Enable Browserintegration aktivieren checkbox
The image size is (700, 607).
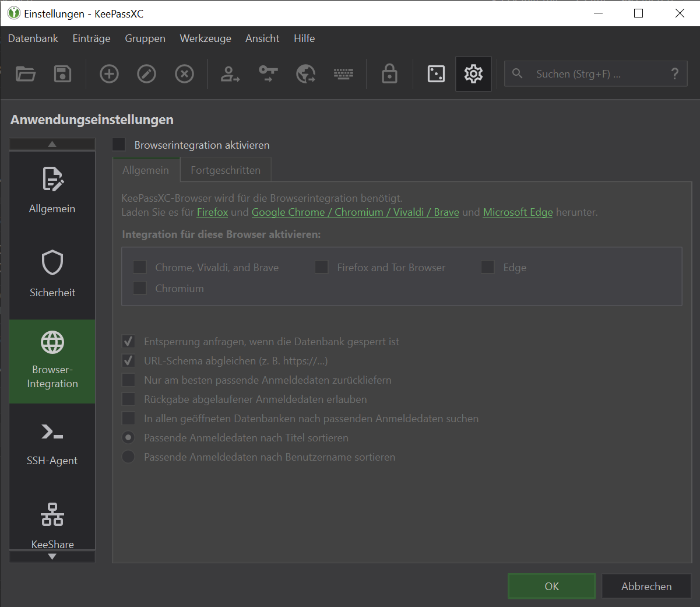point(119,145)
